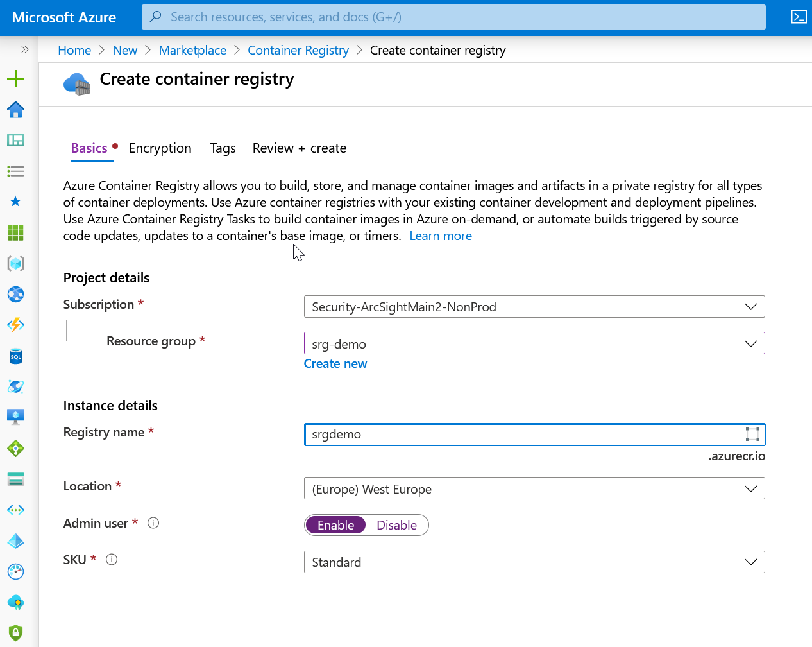Open the Review + create tab
The width and height of the screenshot is (812, 647).
[299, 148]
